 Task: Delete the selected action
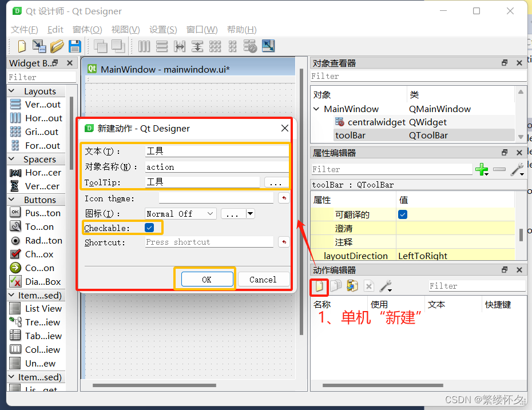point(369,286)
